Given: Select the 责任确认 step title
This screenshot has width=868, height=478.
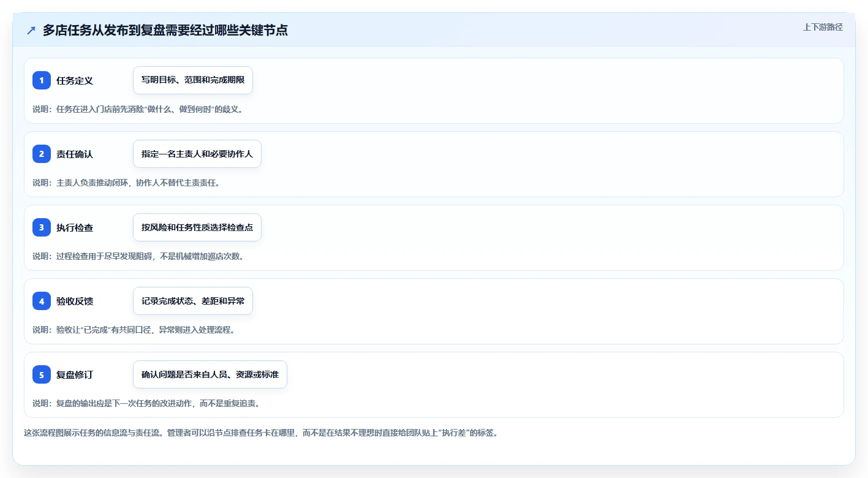Looking at the screenshot, I should 75,154.
